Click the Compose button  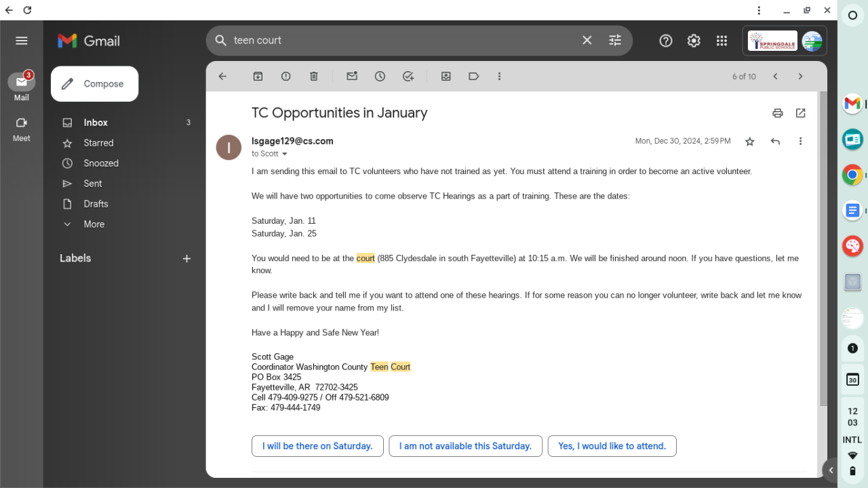(95, 84)
